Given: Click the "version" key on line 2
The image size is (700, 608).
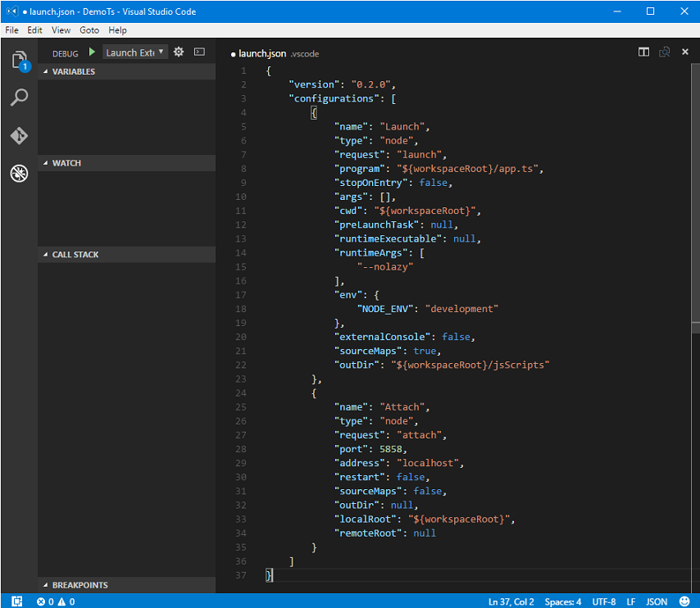Looking at the screenshot, I should click(x=314, y=84).
